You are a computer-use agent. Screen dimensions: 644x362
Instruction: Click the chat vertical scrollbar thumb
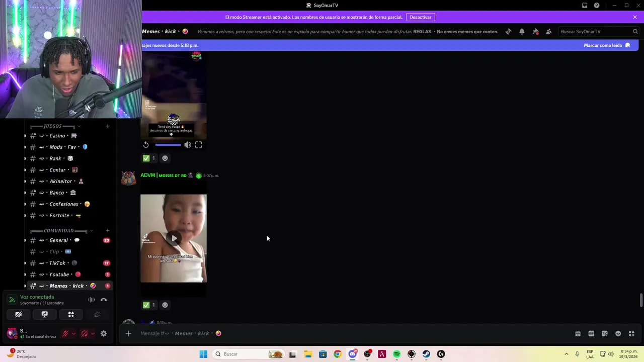(x=641, y=300)
